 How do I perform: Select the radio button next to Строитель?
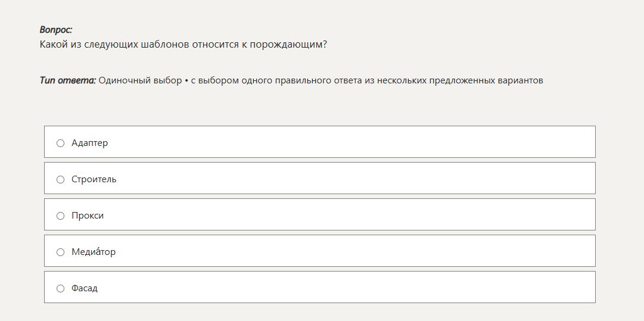click(x=60, y=179)
